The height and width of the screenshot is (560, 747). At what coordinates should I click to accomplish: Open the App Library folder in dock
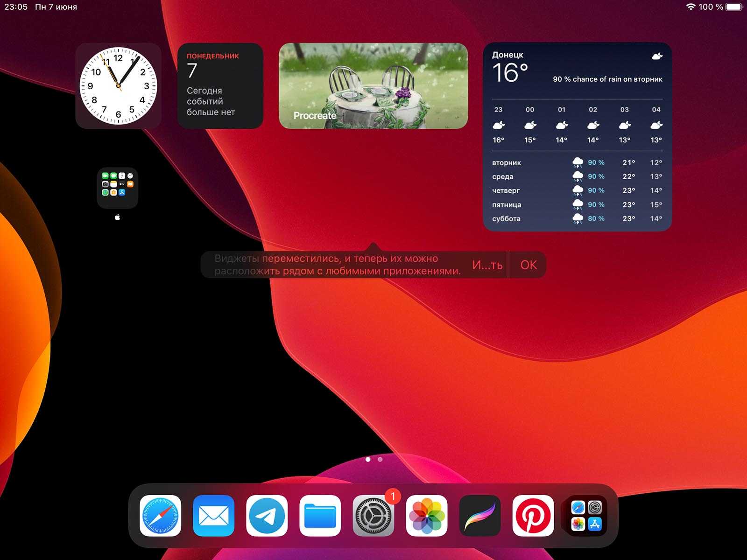coord(586,516)
